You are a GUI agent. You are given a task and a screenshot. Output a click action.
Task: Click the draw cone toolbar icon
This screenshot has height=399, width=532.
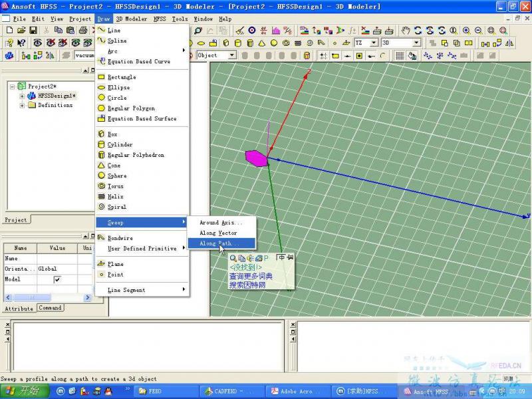tap(261, 43)
